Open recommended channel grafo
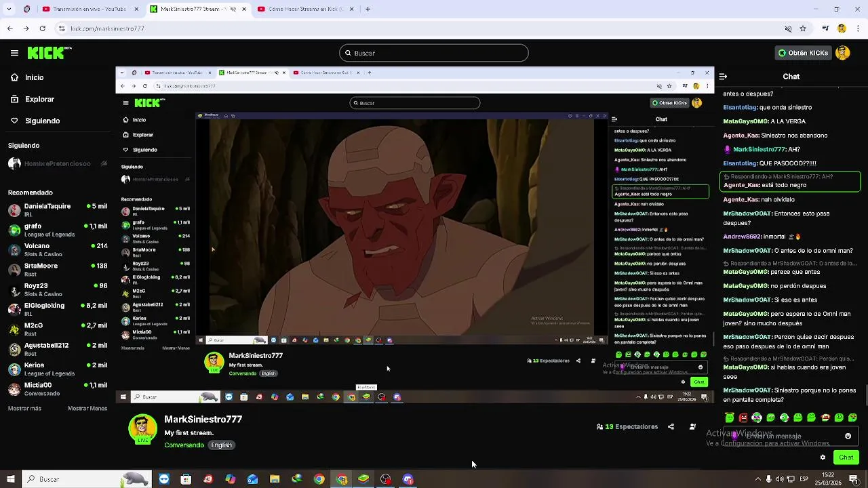This screenshot has height=488, width=868. [58, 230]
